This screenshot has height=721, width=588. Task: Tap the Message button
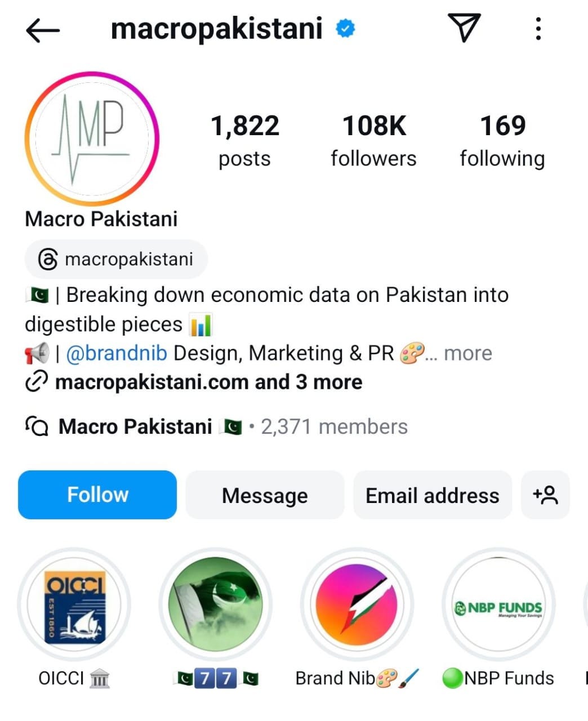[265, 495]
